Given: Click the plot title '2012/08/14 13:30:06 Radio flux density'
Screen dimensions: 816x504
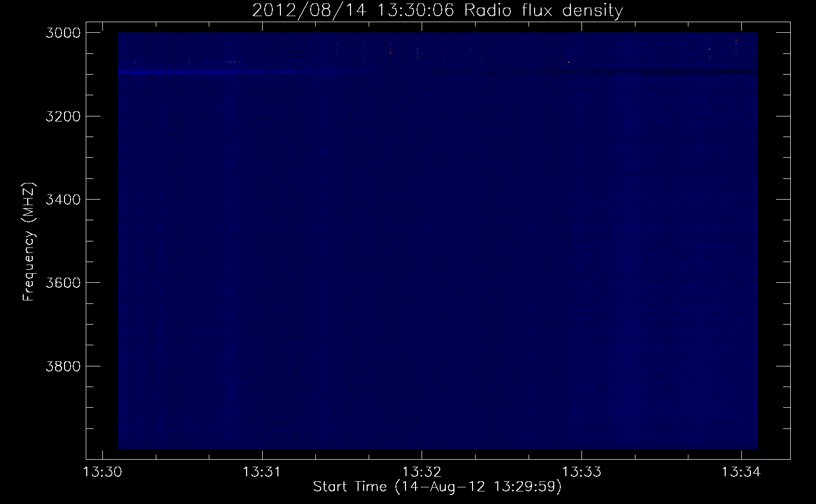Looking at the screenshot, I should point(437,11).
